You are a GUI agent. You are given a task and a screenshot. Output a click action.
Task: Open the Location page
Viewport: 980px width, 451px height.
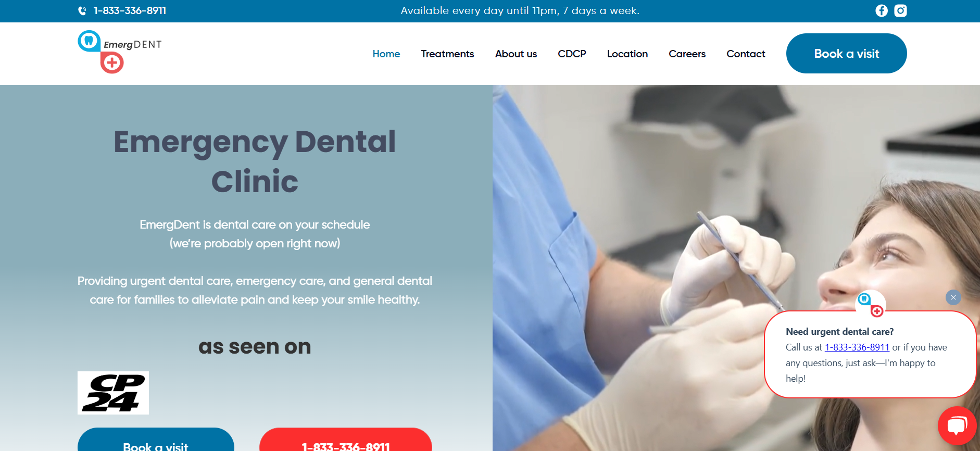(627, 54)
